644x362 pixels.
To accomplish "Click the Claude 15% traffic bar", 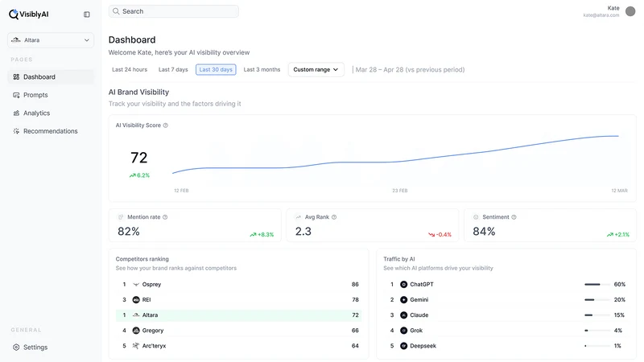I will (597, 315).
